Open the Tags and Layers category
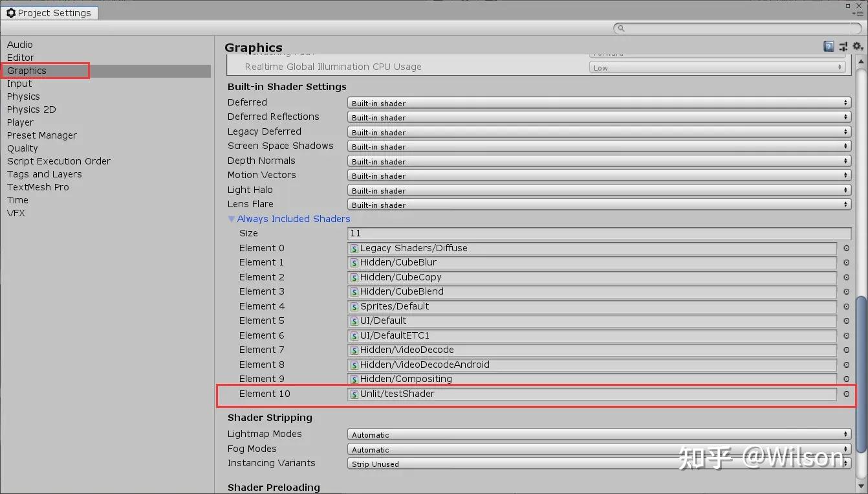 44,174
